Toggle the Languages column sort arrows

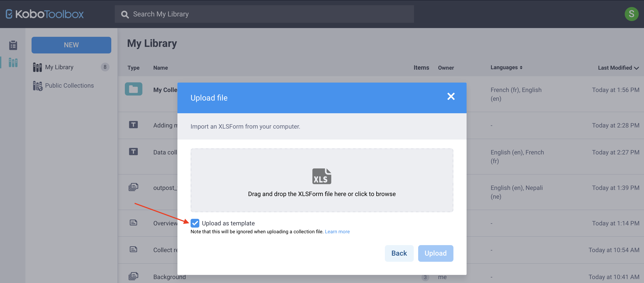click(x=521, y=67)
